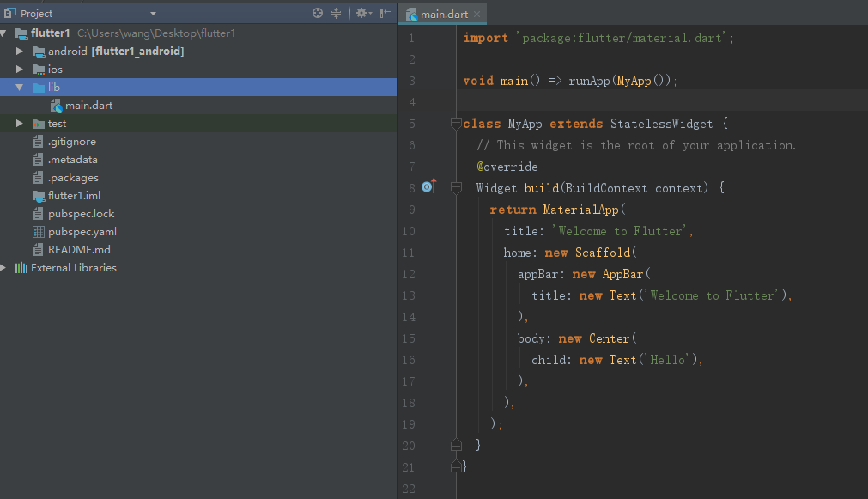The width and height of the screenshot is (868, 499).
Task: Click the flutter1.iml module icon
Action: [x=39, y=196]
